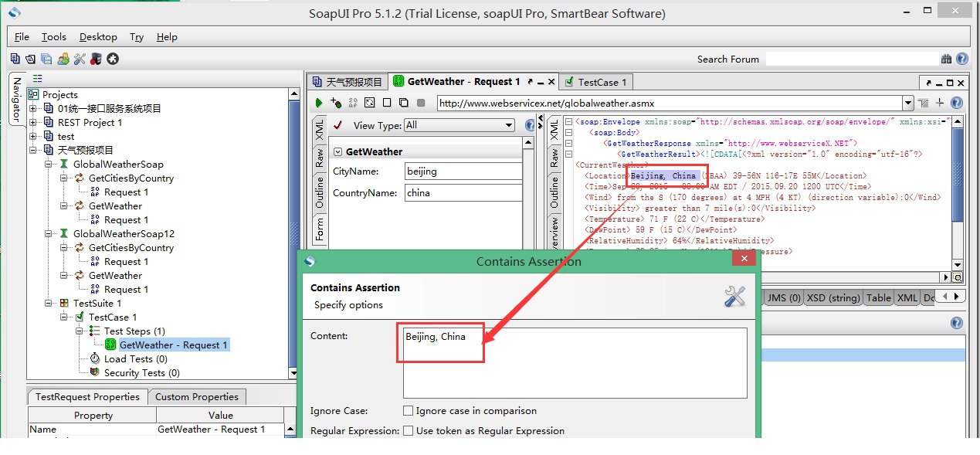Enable Use token as Regular Expression

408,431
